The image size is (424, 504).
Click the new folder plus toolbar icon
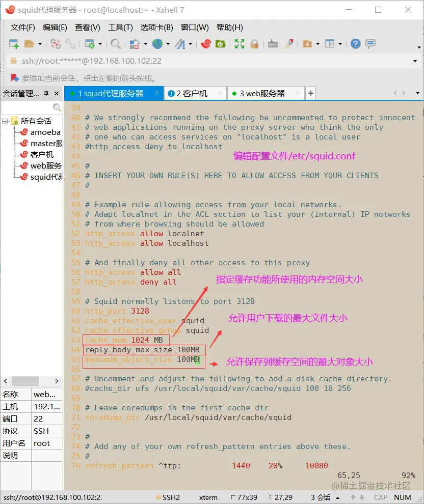tap(307, 44)
